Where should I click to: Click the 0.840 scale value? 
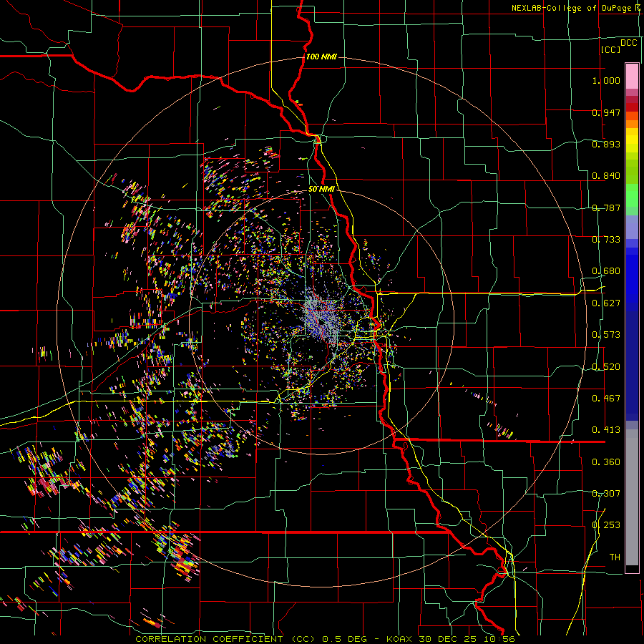606,176
